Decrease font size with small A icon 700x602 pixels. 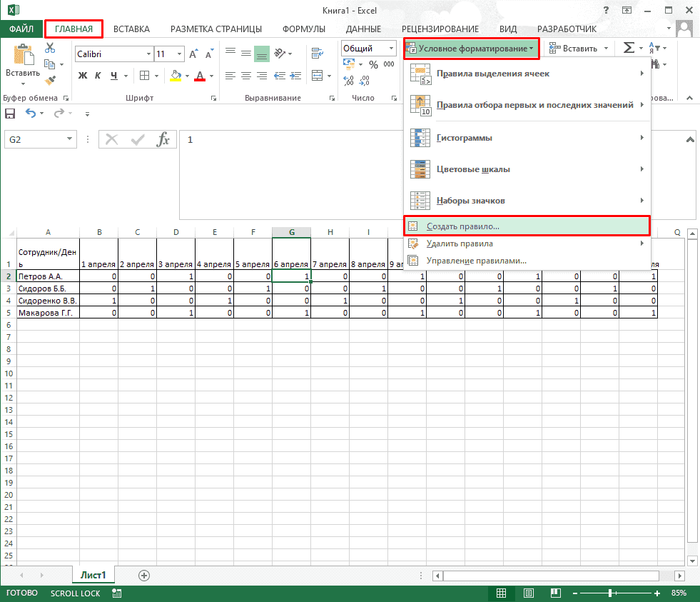point(209,54)
